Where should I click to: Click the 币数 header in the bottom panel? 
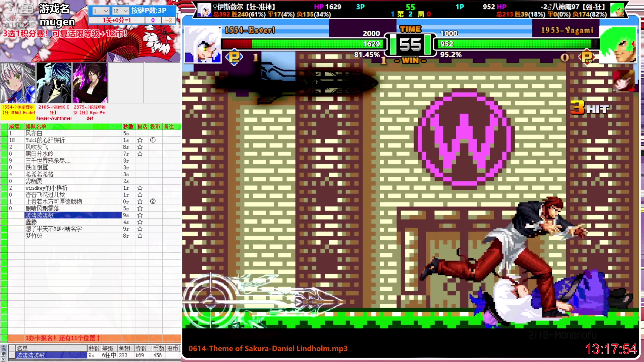[x=158, y=348]
